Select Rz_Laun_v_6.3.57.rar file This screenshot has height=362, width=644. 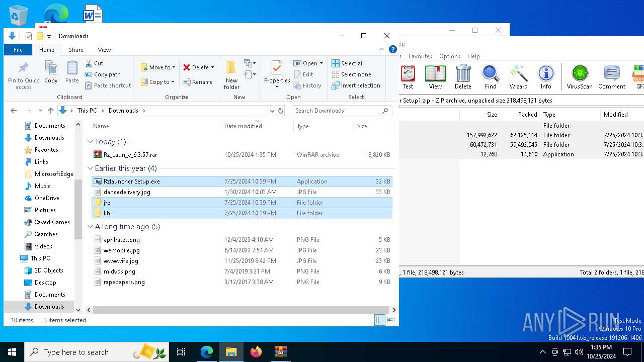(242, 155)
